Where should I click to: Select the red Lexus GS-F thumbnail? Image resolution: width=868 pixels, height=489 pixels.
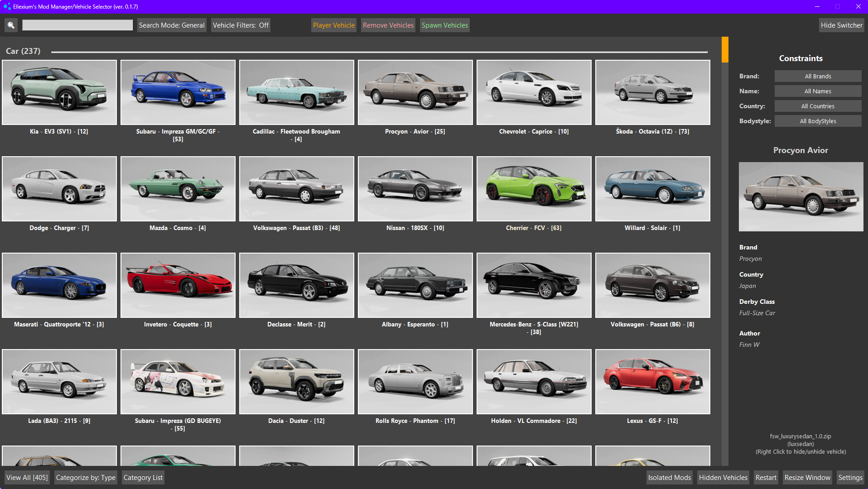click(653, 382)
